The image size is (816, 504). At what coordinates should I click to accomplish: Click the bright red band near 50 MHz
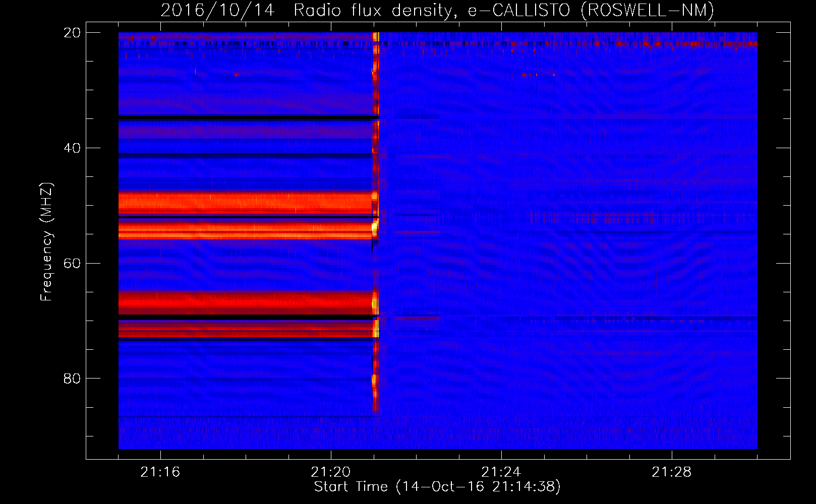(x=246, y=203)
